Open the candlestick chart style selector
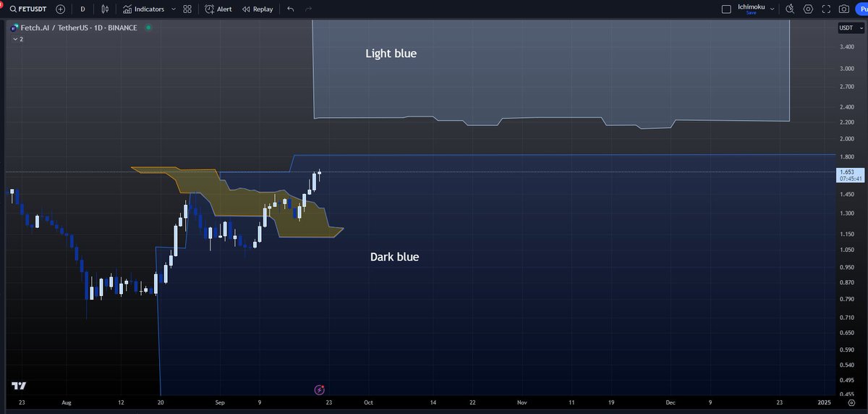The height and width of the screenshot is (414, 868). click(x=106, y=9)
